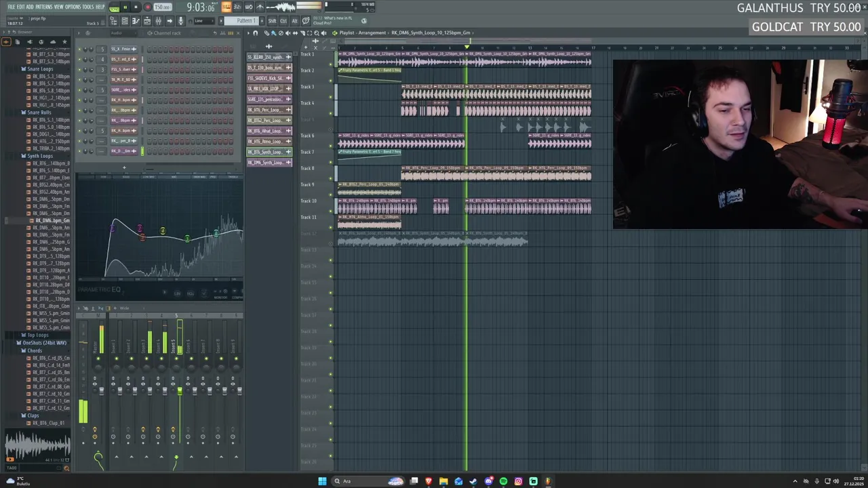Mute the FSS_S channel with its green LED
Viewport: 868px width, 488px height.
point(80,69)
